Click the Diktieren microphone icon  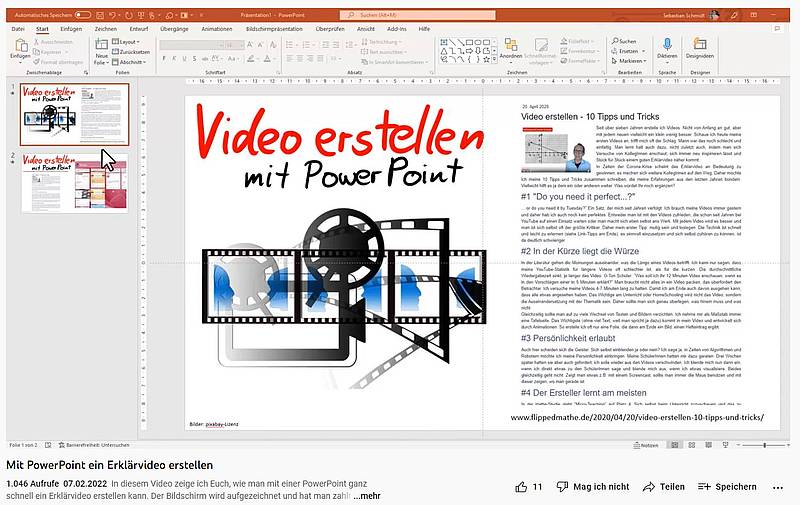[x=667, y=45]
